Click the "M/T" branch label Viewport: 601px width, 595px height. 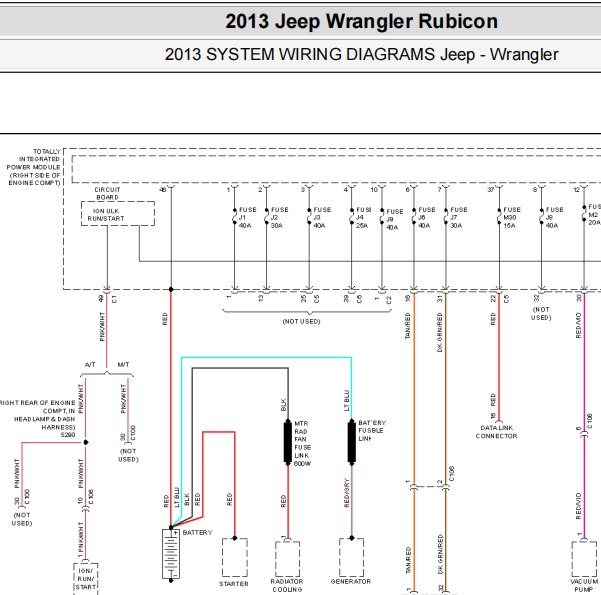tap(123, 365)
